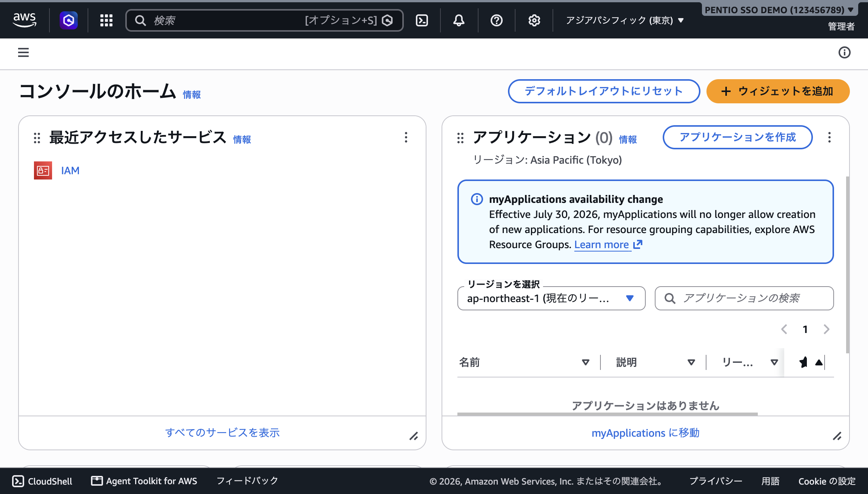Select page number 1 in pagination
Image resolution: width=868 pixels, height=494 pixels.
(x=805, y=329)
